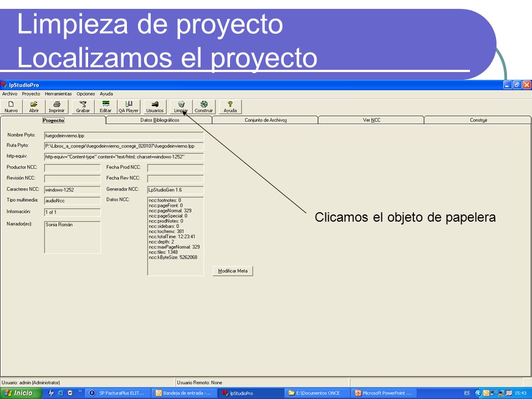Screen dimensions: 532x399
Task: Open the Herramientas menu
Action: (58, 94)
